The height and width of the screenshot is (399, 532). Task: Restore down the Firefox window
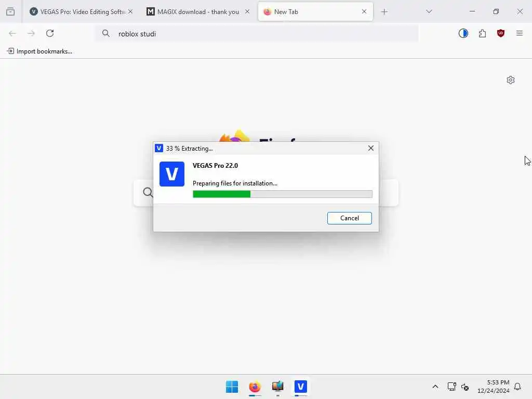[496, 11]
